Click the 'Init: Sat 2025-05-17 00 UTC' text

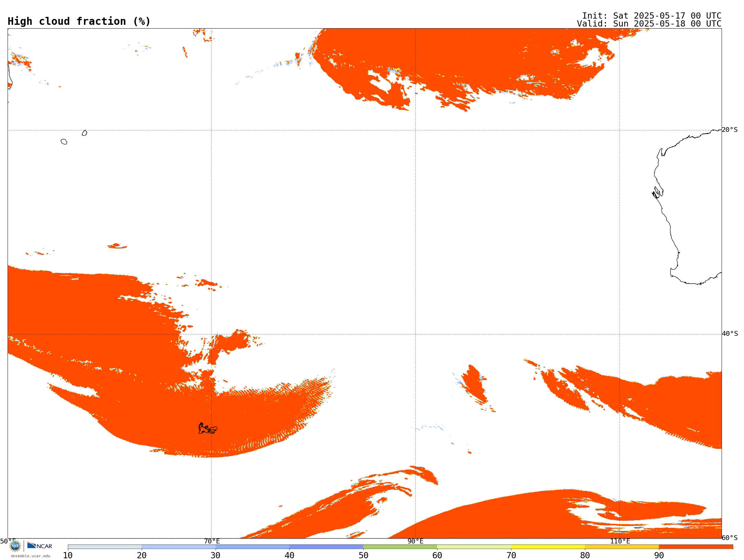tap(652, 16)
